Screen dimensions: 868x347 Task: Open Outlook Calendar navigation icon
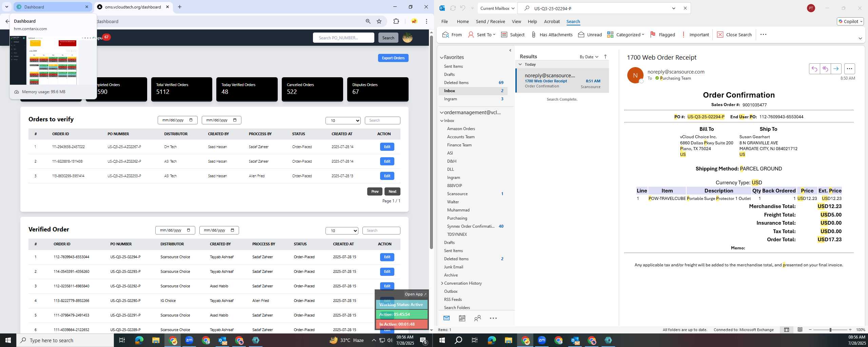coord(462,318)
